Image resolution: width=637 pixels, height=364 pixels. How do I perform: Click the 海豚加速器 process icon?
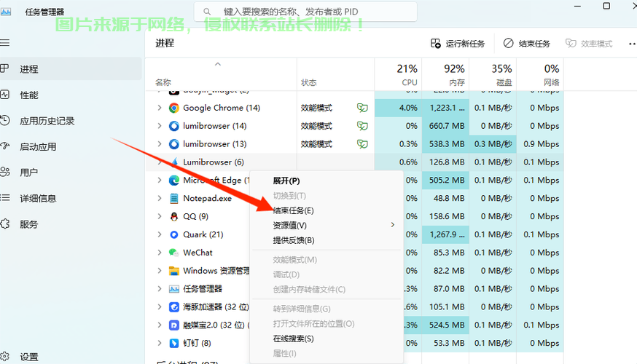click(174, 306)
